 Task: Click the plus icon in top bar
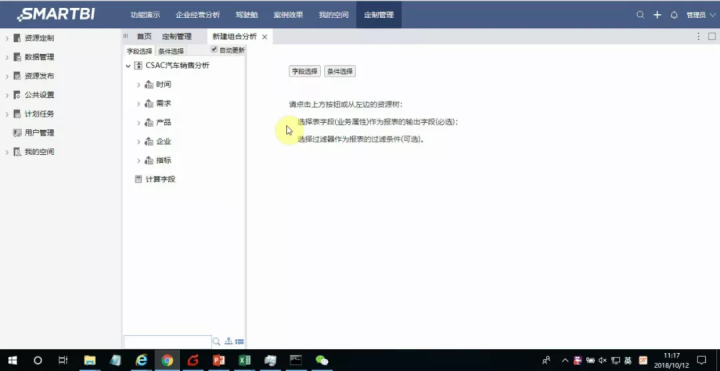pos(657,15)
